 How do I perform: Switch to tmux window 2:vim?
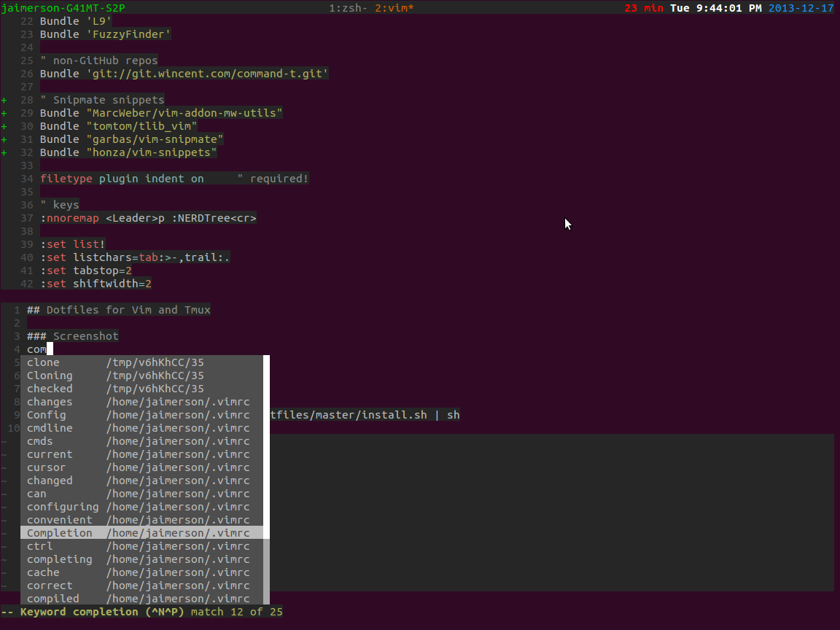[x=394, y=8]
